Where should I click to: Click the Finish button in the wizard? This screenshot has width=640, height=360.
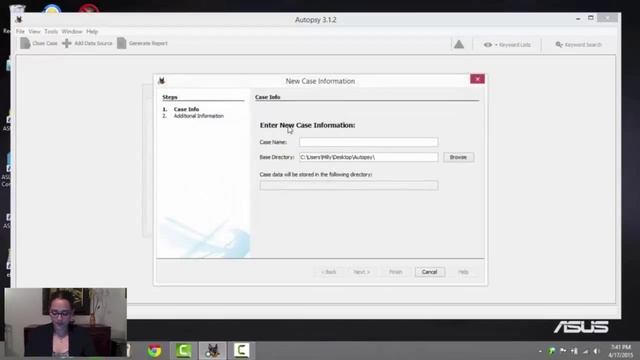pyautogui.click(x=395, y=272)
